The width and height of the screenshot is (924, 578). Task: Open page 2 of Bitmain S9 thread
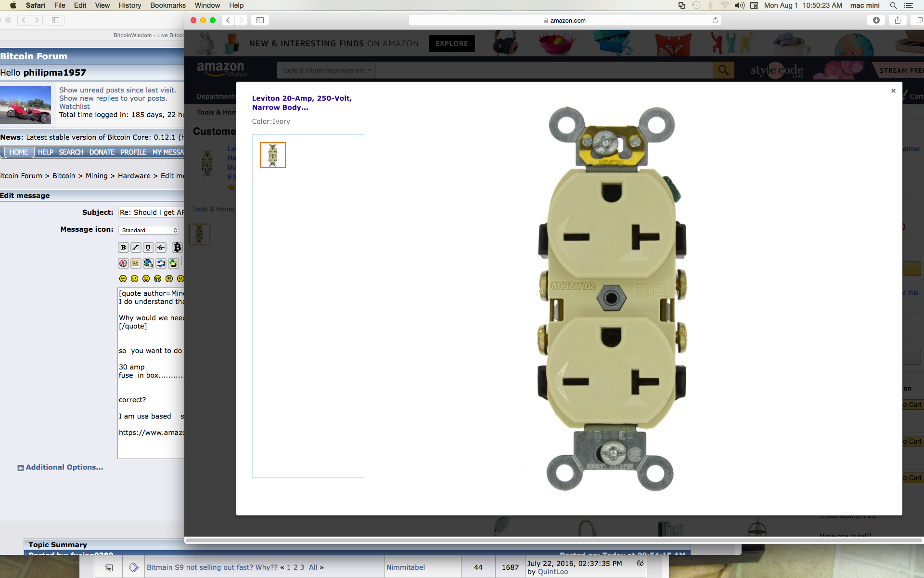click(x=295, y=567)
